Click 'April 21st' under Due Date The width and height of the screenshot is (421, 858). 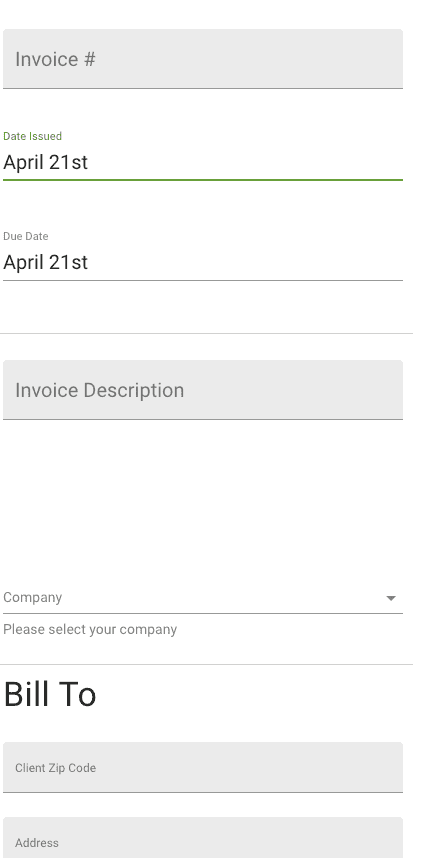tap(45, 263)
